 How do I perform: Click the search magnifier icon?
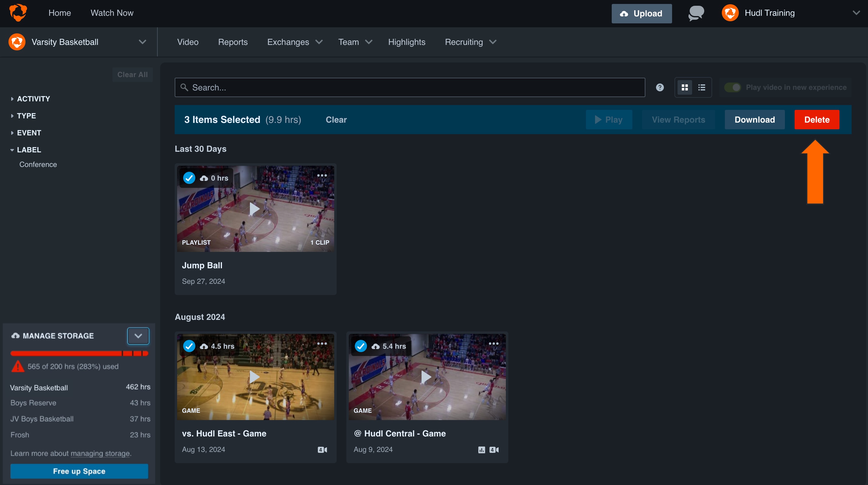click(x=184, y=87)
